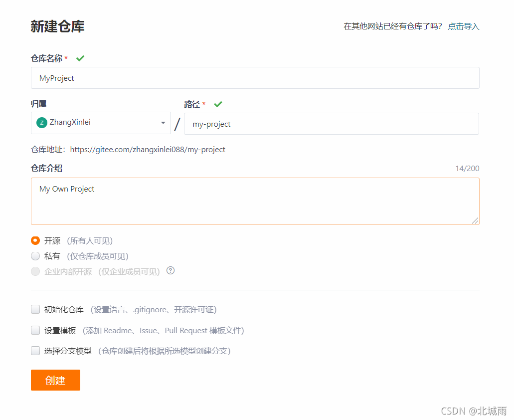The width and height of the screenshot is (514, 420).
Task: Check the 设置模板 option
Action: [35, 330]
